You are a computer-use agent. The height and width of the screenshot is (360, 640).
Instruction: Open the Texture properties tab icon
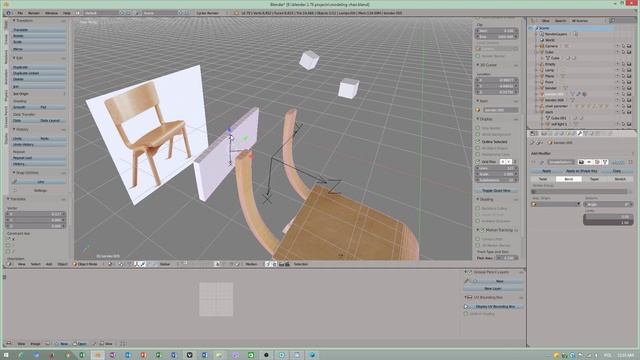[598, 133]
